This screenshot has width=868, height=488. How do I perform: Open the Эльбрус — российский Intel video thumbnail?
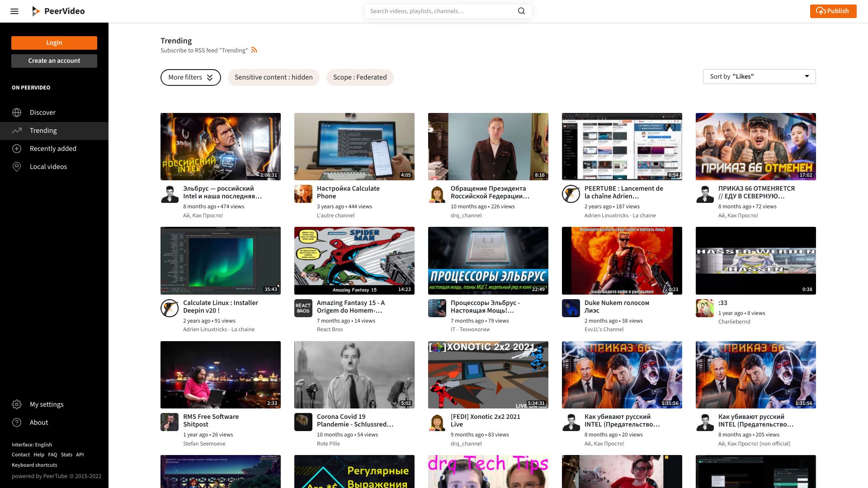221,147
